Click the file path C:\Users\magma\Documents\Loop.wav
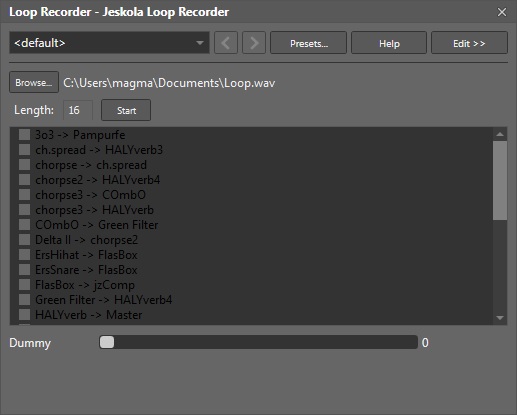 [x=169, y=83]
